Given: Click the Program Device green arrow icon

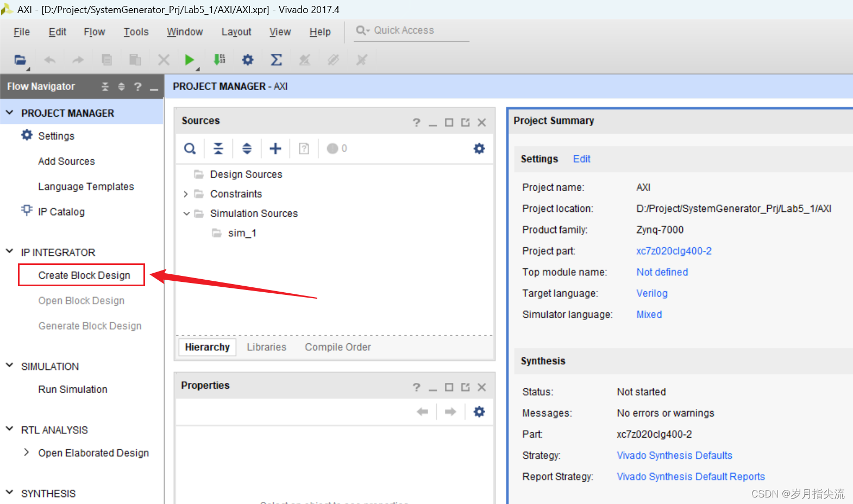Looking at the screenshot, I should coord(219,60).
